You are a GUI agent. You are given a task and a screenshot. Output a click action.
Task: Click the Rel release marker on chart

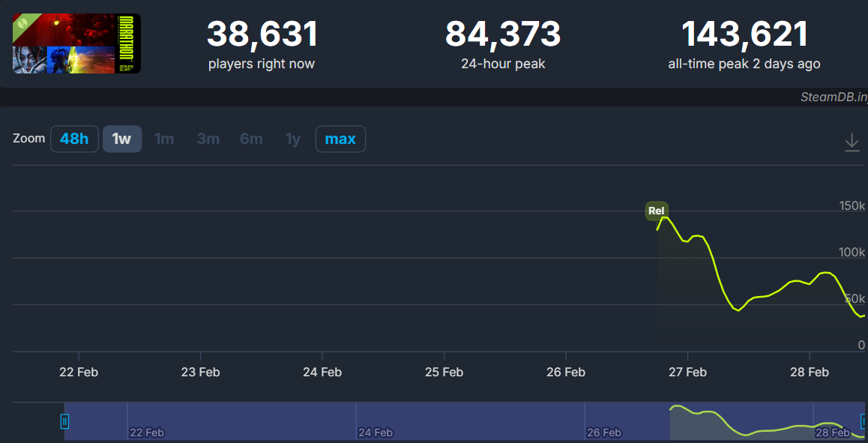tap(657, 211)
